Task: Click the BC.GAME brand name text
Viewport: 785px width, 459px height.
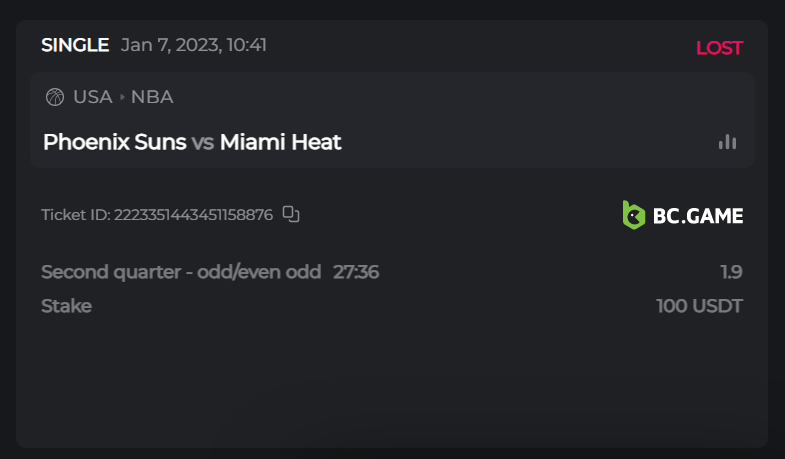Action: tap(697, 215)
